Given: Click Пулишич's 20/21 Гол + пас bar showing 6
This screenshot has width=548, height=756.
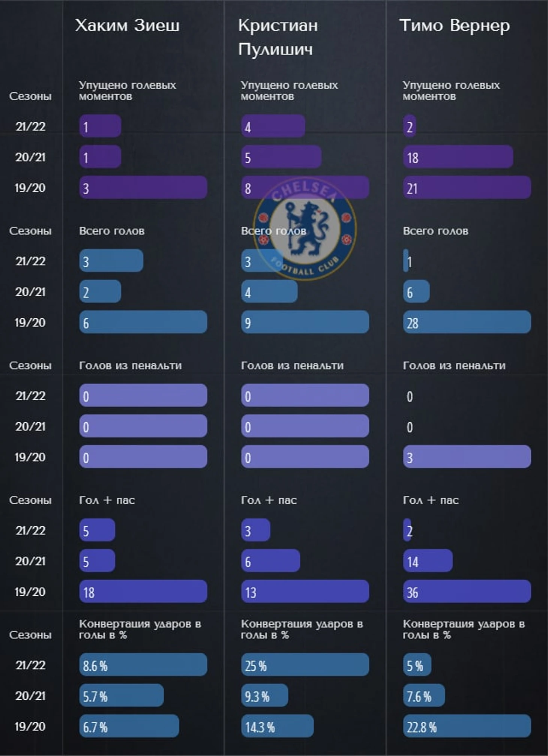Looking at the screenshot, I should pos(270,561).
